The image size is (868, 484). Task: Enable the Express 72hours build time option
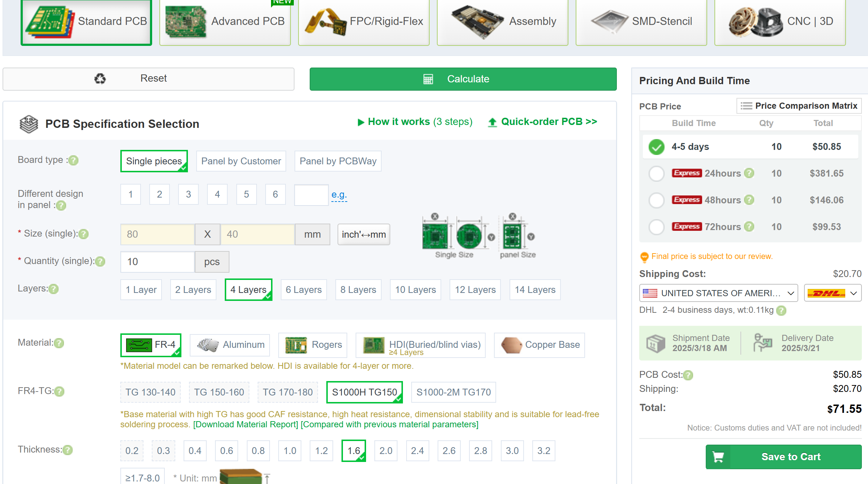(x=656, y=227)
